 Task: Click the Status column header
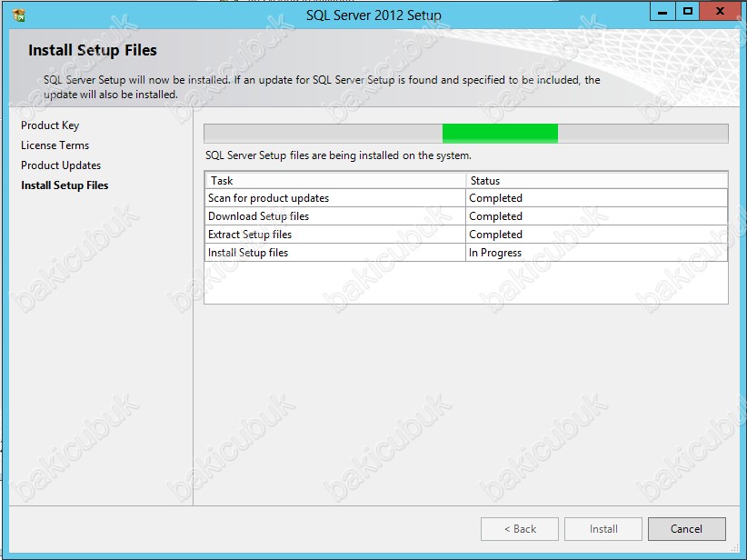pyautogui.click(x=596, y=181)
